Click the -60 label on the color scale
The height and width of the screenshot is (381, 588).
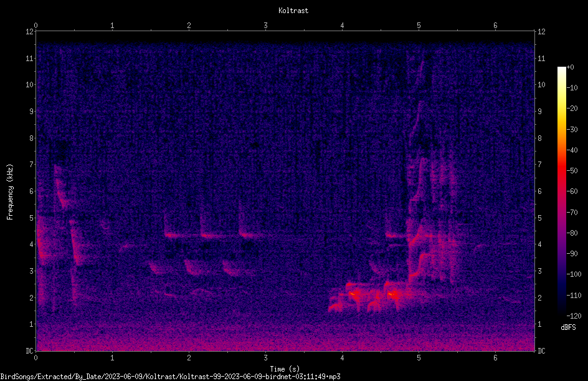(x=572, y=191)
